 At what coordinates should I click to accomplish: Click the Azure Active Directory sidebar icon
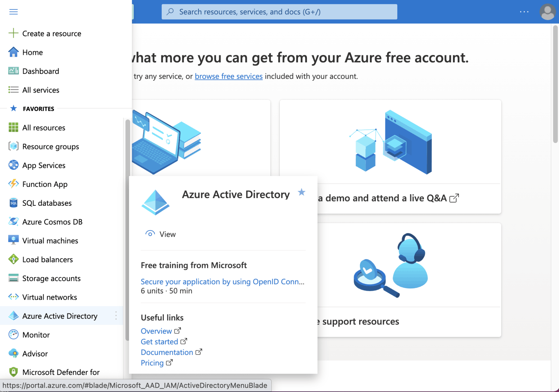click(x=13, y=316)
